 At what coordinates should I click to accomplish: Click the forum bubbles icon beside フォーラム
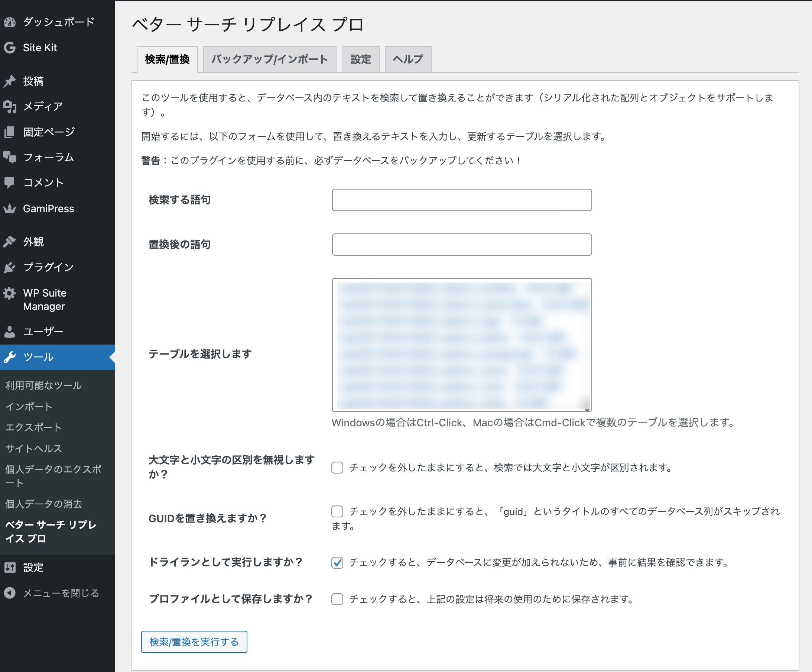pyautogui.click(x=10, y=158)
